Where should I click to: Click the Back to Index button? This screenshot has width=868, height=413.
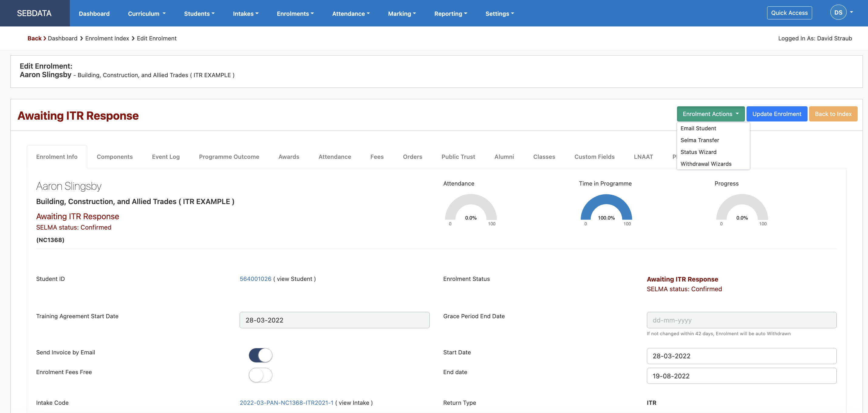(833, 114)
